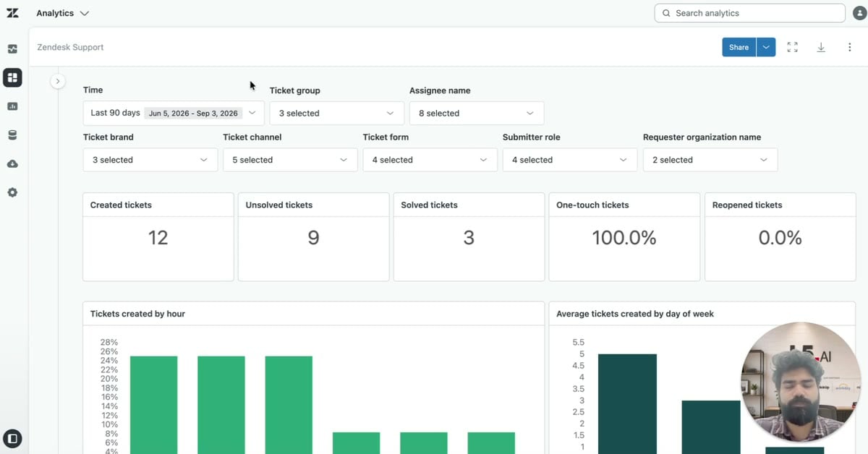Click the Zendesk logo icon

coord(12,13)
